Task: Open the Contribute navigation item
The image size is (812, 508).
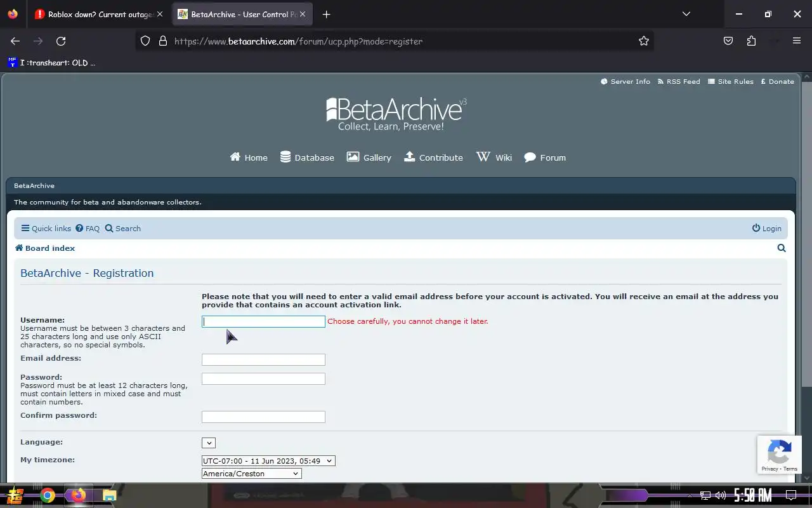Action: [x=433, y=157]
